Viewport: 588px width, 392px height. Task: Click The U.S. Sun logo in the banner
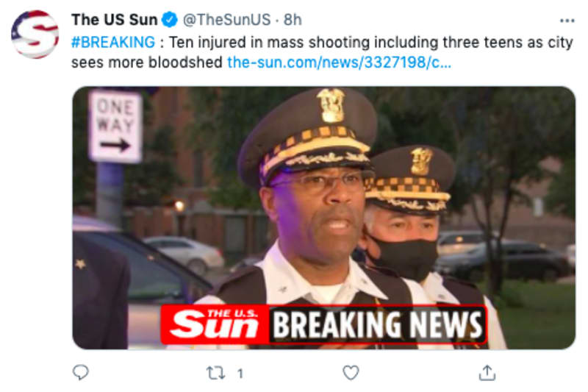215,324
